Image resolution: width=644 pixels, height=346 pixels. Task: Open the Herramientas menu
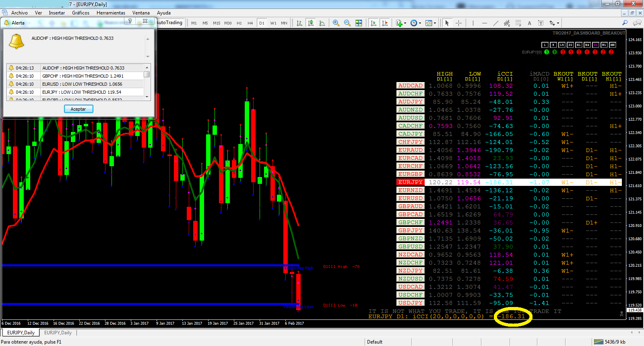click(111, 13)
